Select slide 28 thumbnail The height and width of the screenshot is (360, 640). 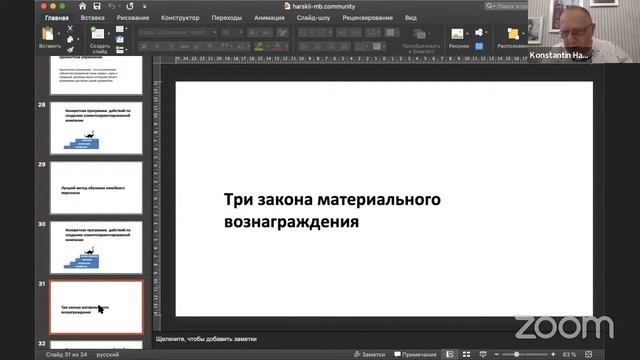[x=96, y=128]
